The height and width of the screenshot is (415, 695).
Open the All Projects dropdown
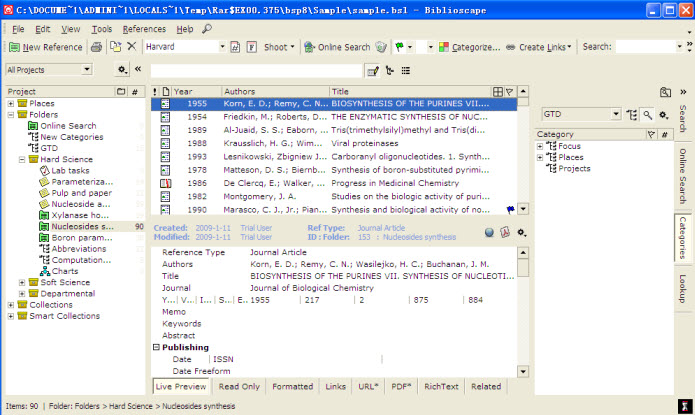pos(49,70)
